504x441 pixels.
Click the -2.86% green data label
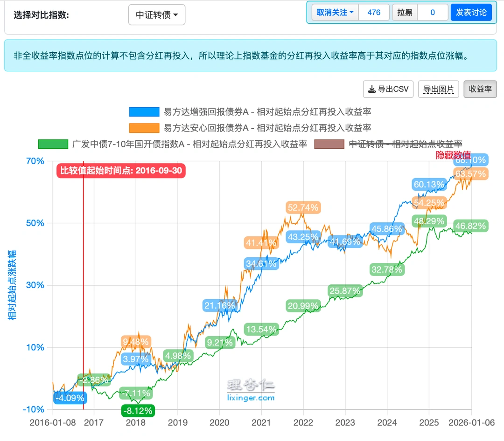pos(94,379)
